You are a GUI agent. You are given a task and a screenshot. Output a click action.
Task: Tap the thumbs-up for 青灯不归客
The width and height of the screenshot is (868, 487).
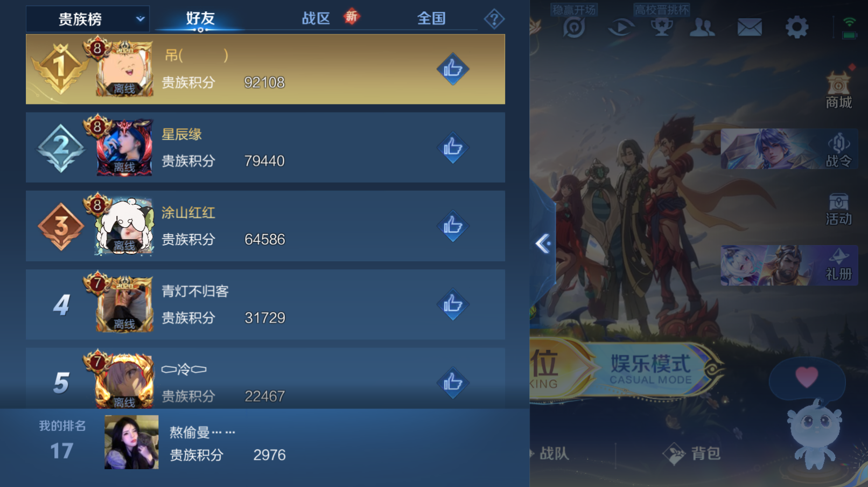(x=453, y=304)
